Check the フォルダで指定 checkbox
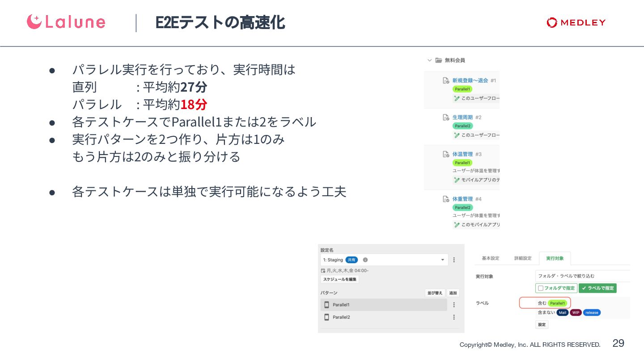The image size is (644, 362). (x=541, y=288)
